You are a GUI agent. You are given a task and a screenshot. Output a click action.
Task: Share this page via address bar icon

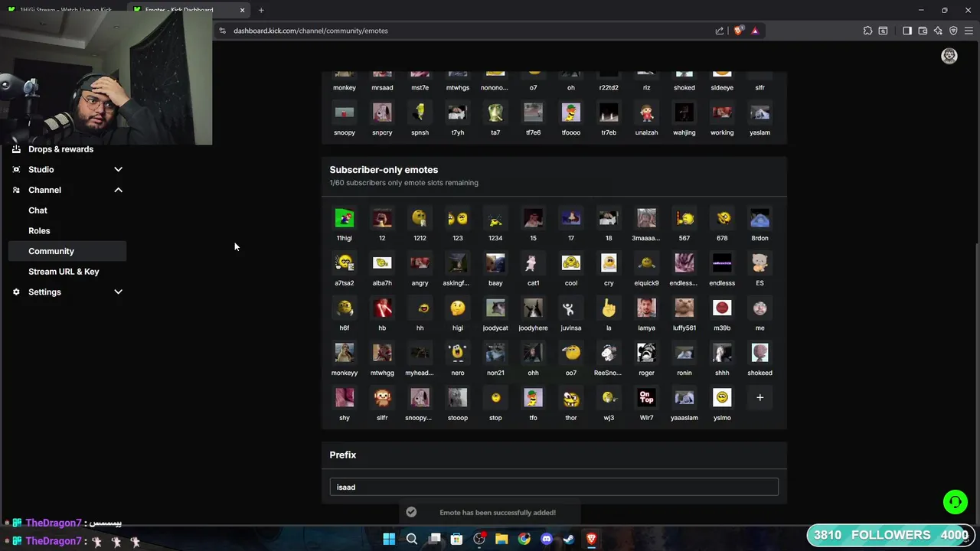coord(720,31)
